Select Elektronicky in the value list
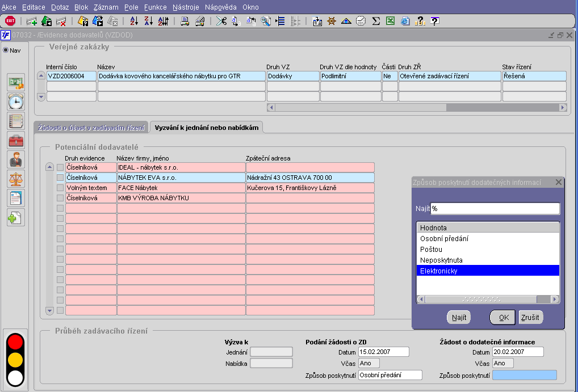This screenshot has height=392, width=578. pos(488,271)
